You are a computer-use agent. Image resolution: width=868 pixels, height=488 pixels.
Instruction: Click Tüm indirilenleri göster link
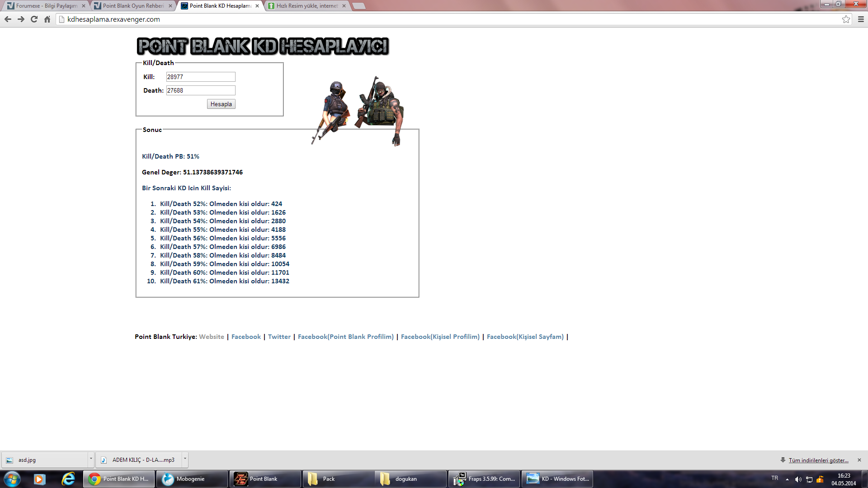pyautogui.click(x=818, y=460)
